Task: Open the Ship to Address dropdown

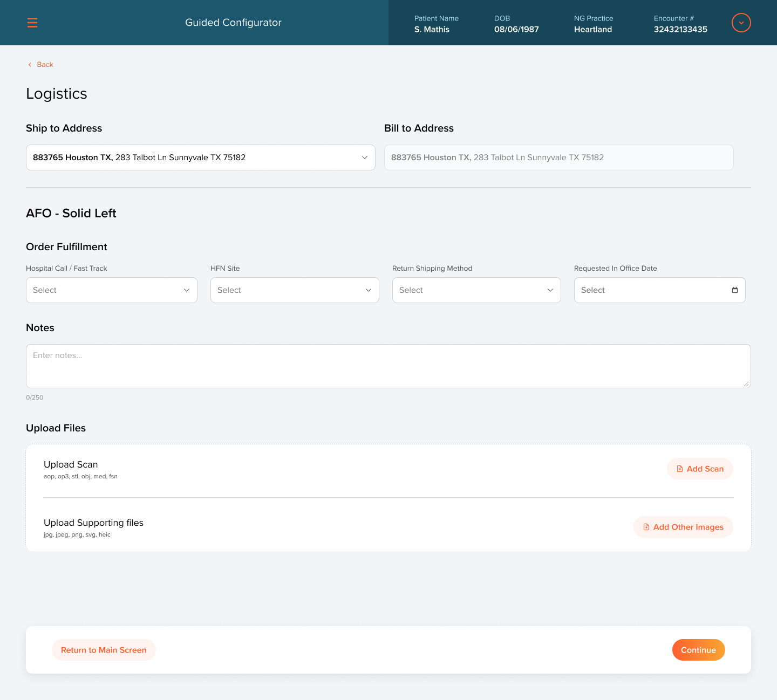Action: pyautogui.click(x=201, y=157)
